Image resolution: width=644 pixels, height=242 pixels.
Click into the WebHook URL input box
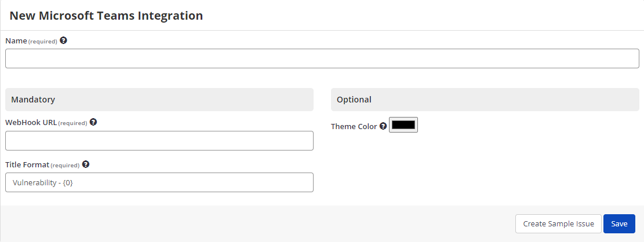coord(159,141)
